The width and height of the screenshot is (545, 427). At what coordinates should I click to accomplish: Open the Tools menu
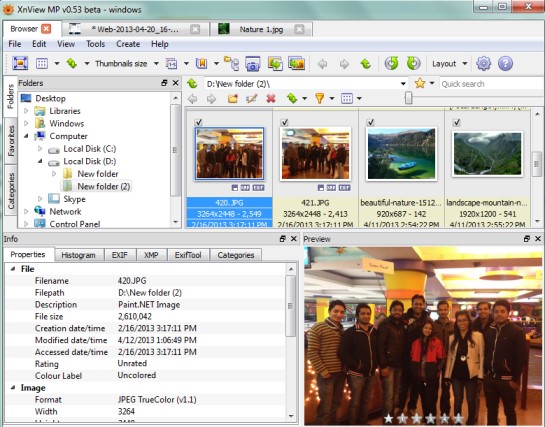click(x=95, y=44)
